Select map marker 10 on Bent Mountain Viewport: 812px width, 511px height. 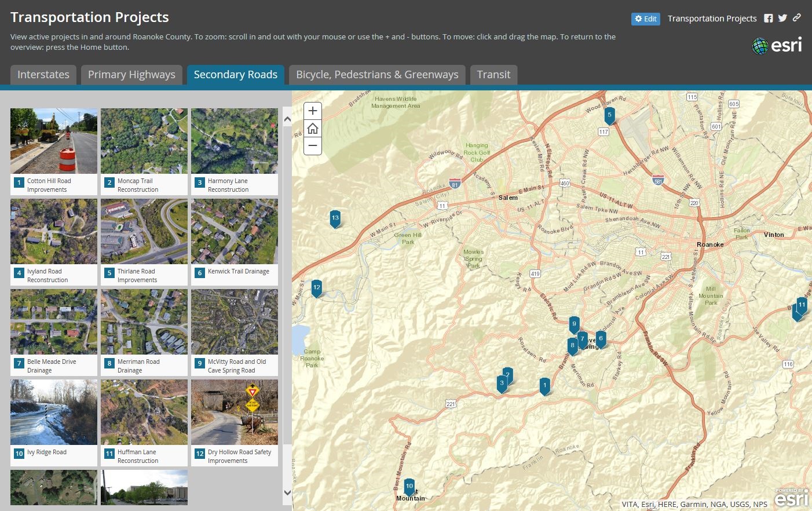409,486
